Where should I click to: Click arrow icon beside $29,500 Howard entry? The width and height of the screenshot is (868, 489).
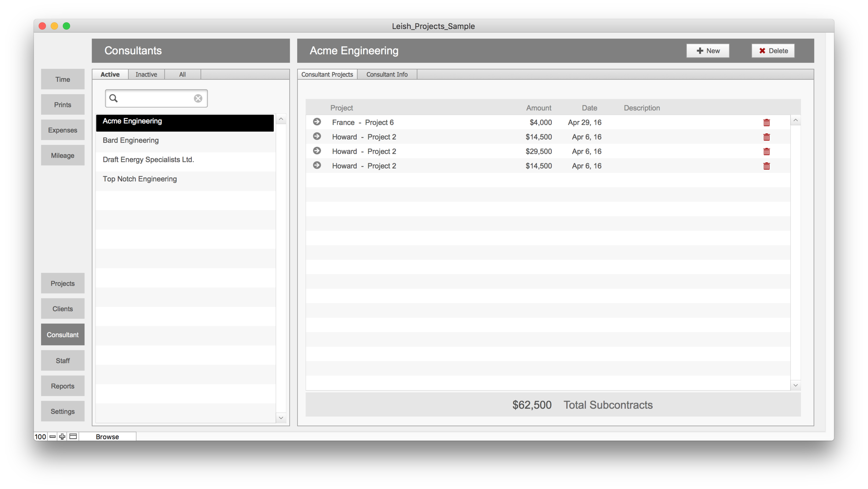coord(317,151)
